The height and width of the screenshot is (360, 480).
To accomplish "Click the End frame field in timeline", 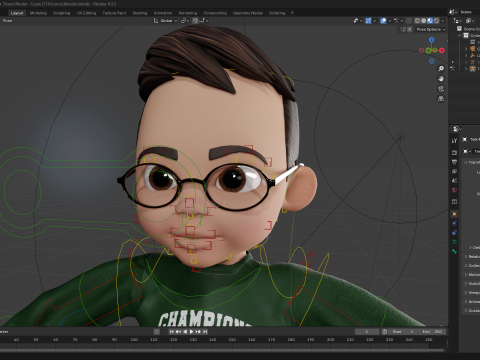I will point(432,332).
